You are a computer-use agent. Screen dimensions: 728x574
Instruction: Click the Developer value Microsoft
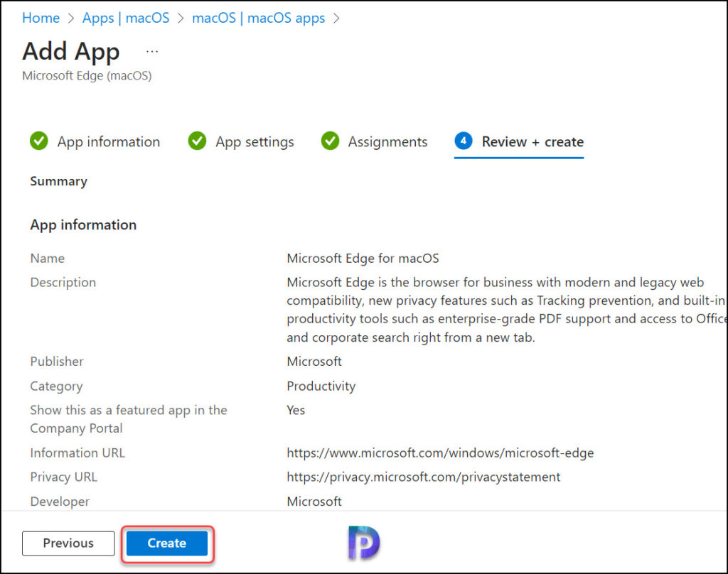(x=314, y=502)
